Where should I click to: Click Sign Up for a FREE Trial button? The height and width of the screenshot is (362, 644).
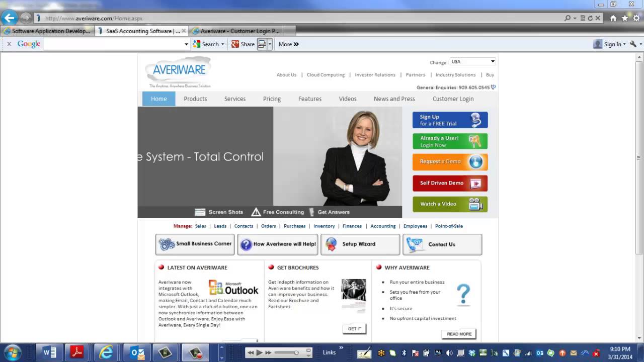click(450, 120)
